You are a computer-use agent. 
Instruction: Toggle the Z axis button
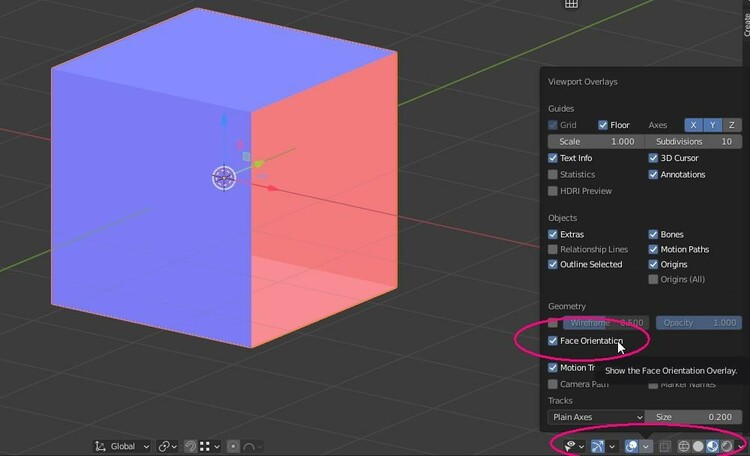(x=729, y=125)
